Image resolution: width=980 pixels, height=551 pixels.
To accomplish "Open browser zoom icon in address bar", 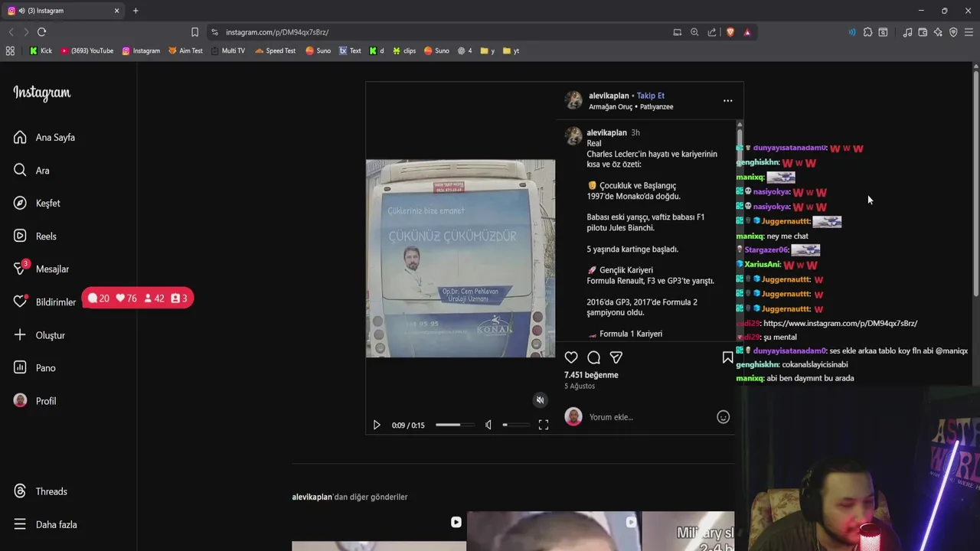I will (x=694, y=32).
